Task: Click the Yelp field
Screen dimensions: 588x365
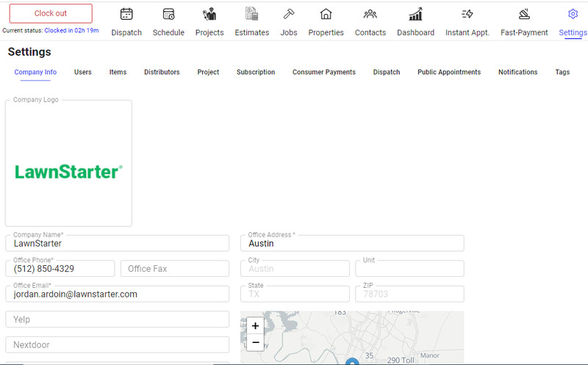Action: [x=118, y=319]
